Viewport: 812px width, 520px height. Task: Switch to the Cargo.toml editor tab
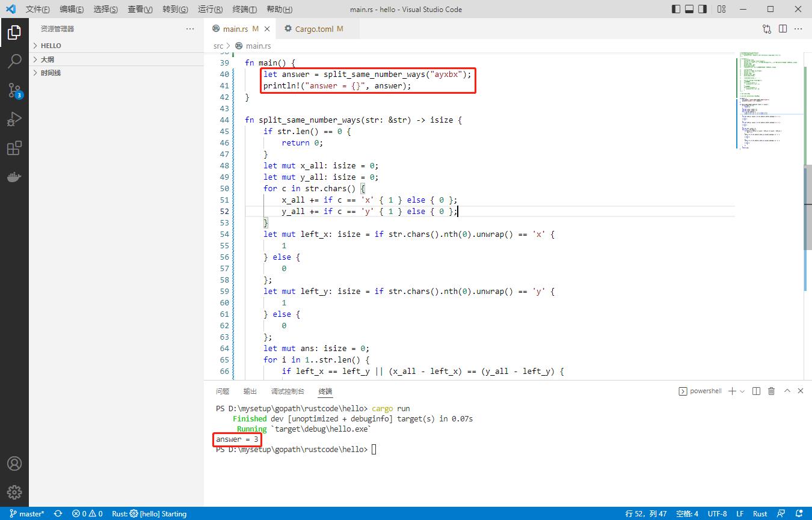coord(318,29)
